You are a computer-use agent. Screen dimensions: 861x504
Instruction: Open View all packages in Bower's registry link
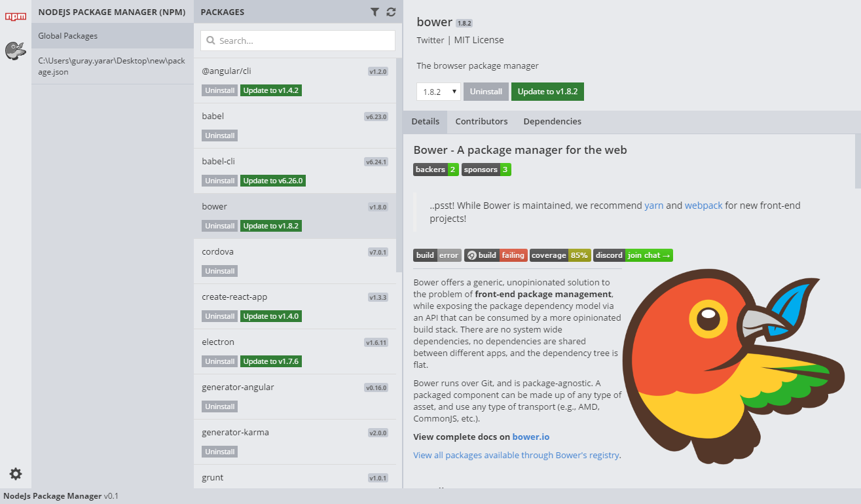pos(516,456)
